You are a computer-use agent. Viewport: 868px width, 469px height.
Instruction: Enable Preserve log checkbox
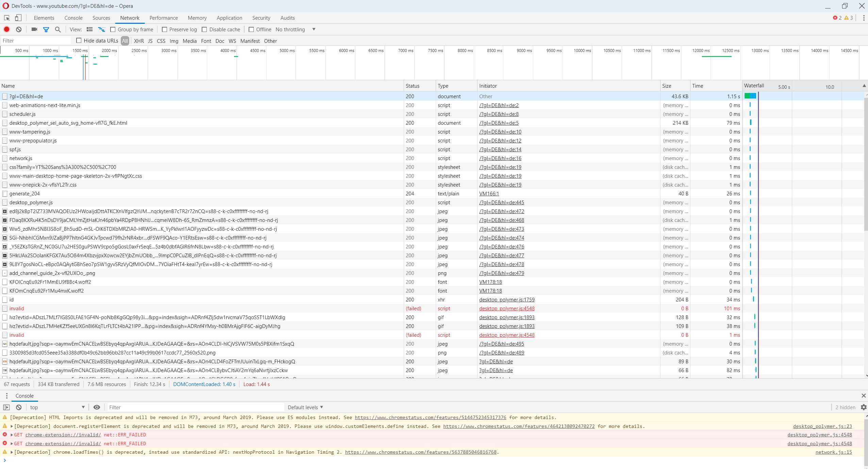pyautogui.click(x=165, y=30)
